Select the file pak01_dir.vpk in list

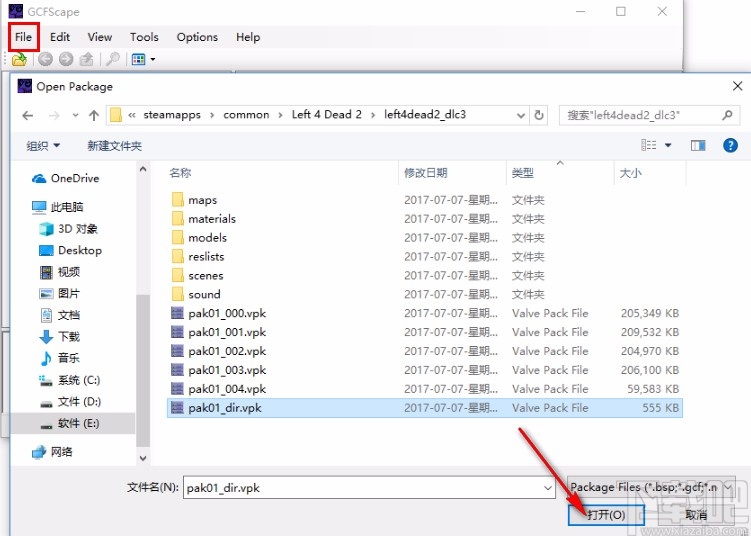pos(425,408)
